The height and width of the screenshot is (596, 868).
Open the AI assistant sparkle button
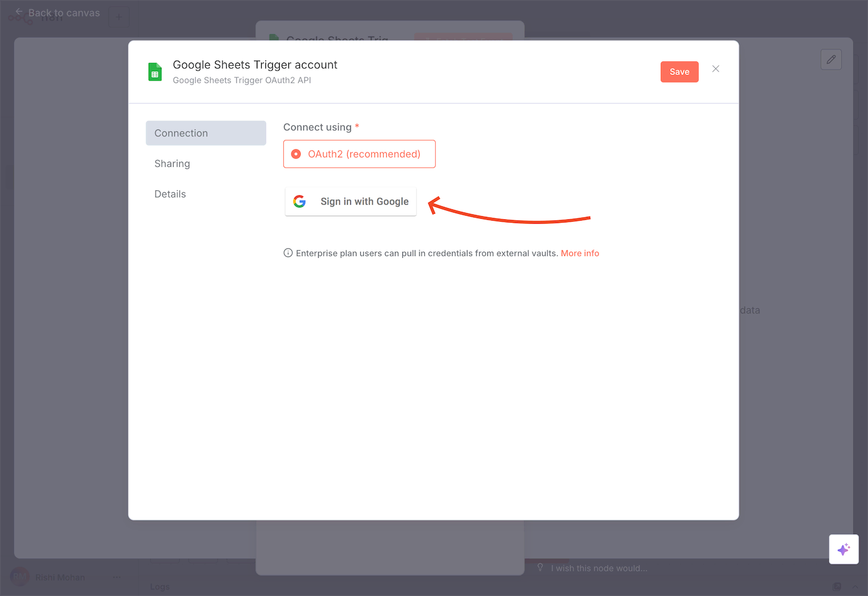click(844, 550)
